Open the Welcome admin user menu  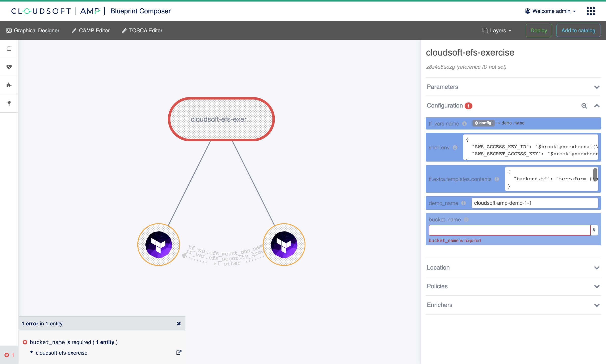click(x=550, y=11)
